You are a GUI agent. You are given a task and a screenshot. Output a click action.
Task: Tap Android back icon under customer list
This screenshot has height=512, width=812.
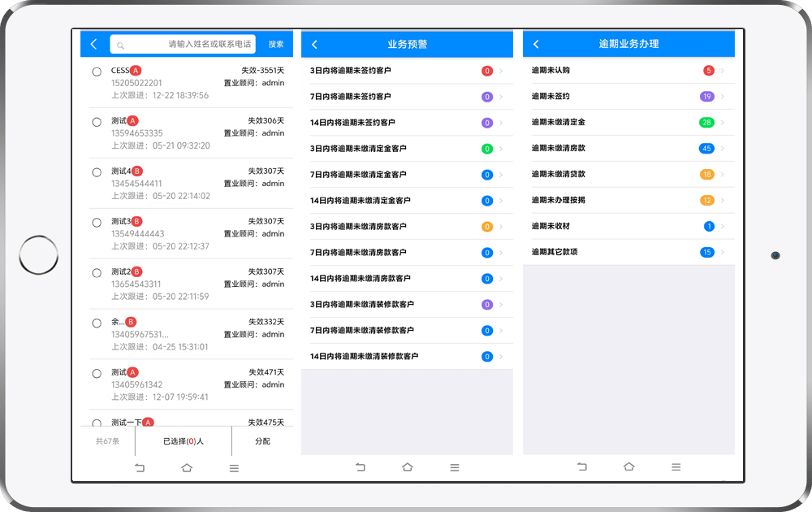(140, 468)
